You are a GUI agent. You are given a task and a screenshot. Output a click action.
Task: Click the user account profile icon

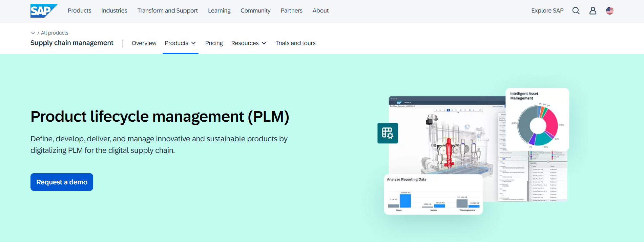point(593,11)
